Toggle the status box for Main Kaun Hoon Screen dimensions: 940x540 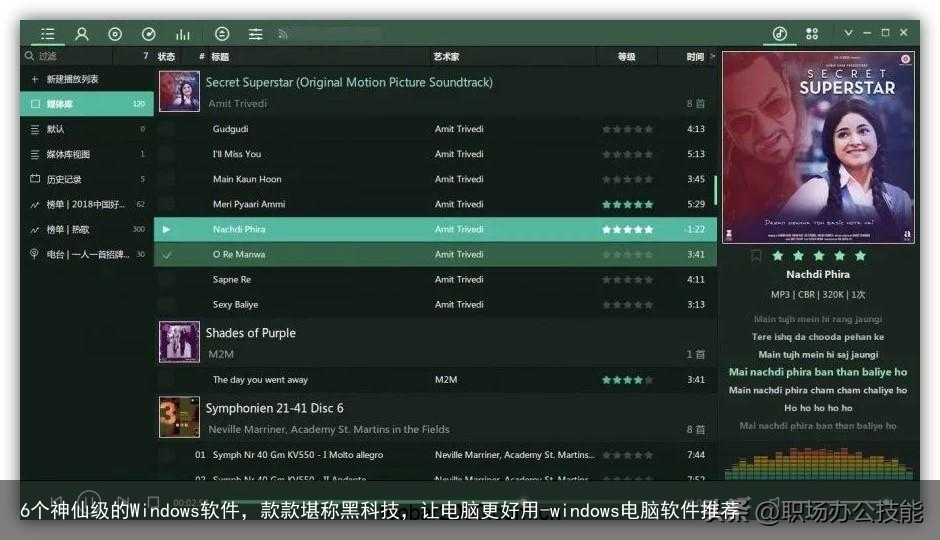[167, 179]
